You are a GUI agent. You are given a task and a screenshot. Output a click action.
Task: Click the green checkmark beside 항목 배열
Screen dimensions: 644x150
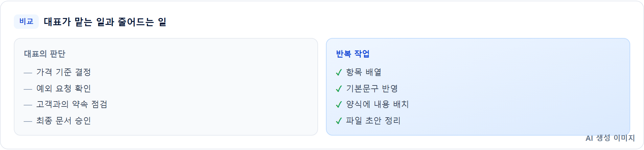[339, 72]
